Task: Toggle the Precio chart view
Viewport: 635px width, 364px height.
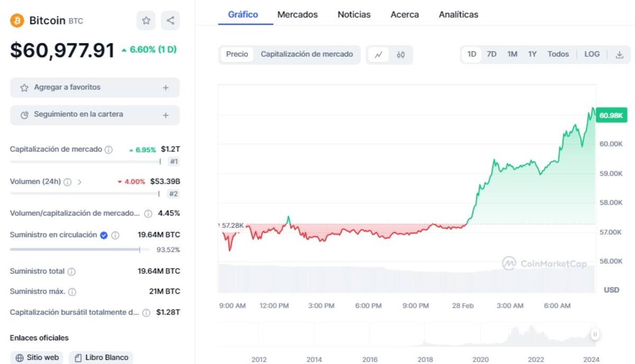Action: [237, 54]
